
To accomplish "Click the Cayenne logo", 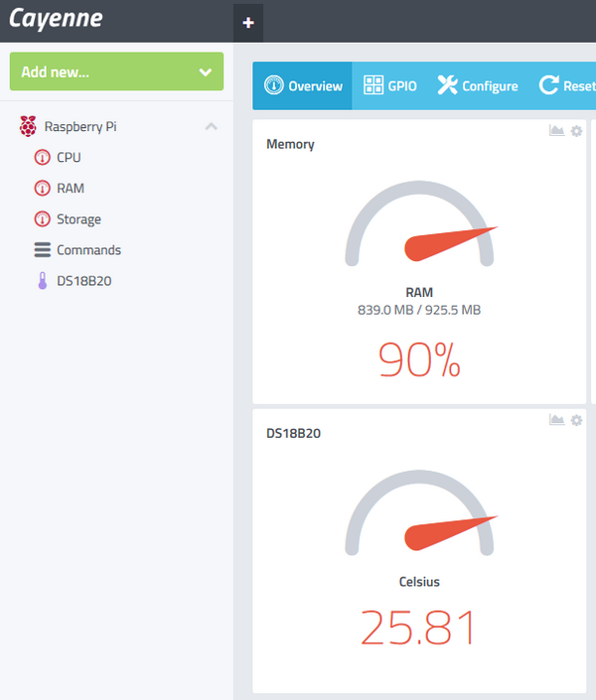I will click(56, 19).
